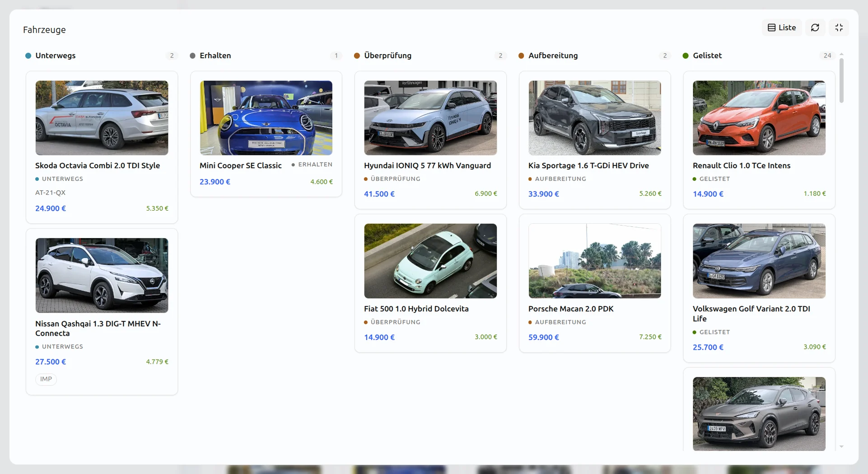Open Hyundai IONIQ 5 photo
868x474 pixels.
(x=430, y=118)
